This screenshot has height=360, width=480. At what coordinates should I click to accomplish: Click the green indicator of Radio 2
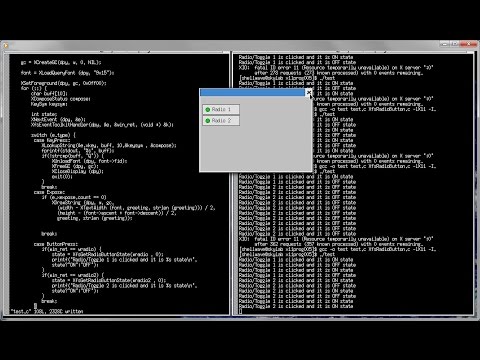208,121
